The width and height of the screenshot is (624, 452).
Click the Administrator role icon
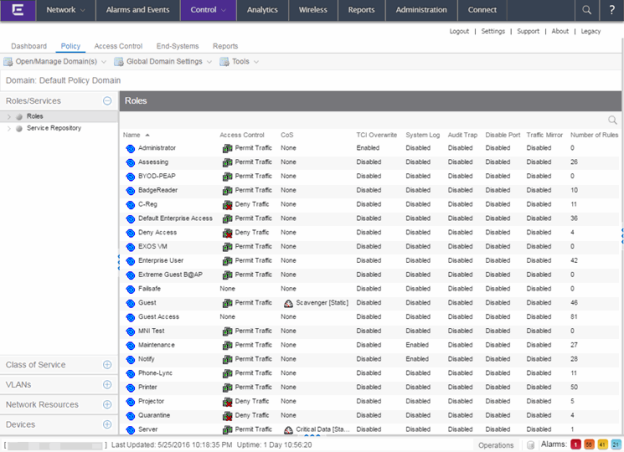click(x=130, y=148)
